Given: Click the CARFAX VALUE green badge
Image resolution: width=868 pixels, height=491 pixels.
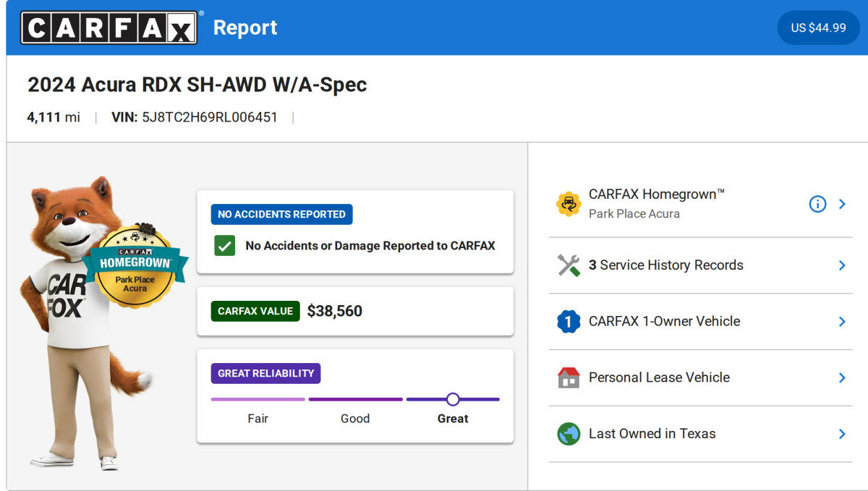Looking at the screenshot, I should pos(255,311).
